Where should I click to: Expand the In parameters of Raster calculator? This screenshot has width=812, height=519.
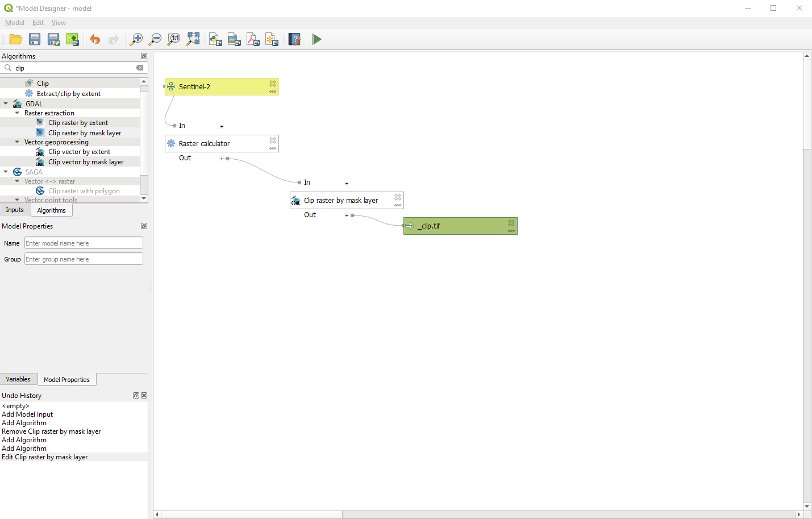click(222, 126)
